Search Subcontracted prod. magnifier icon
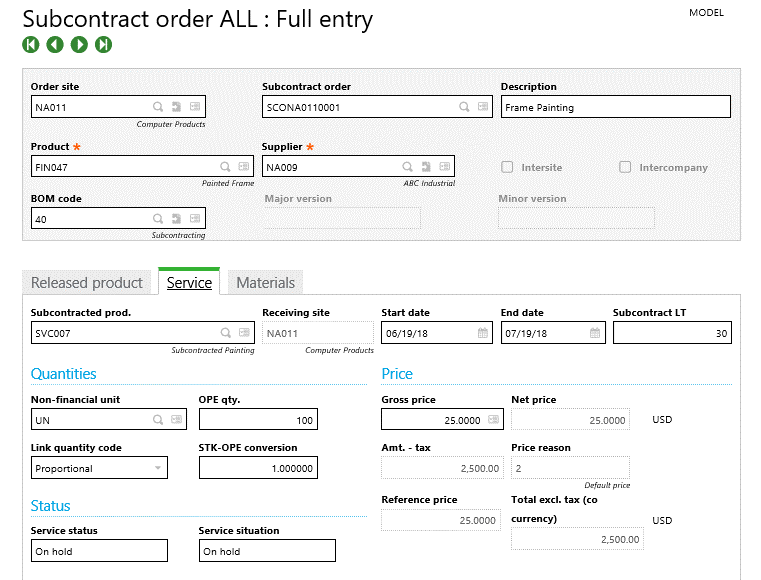 click(226, 333)
